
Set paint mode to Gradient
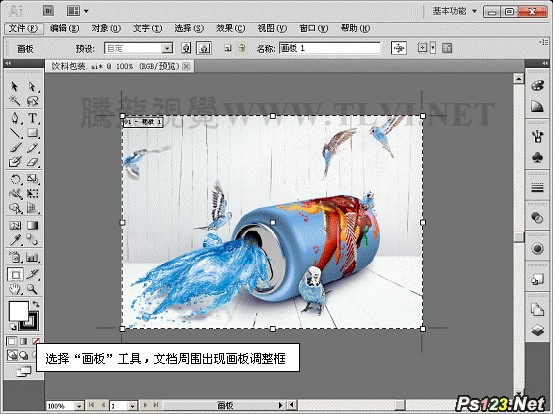23,341
